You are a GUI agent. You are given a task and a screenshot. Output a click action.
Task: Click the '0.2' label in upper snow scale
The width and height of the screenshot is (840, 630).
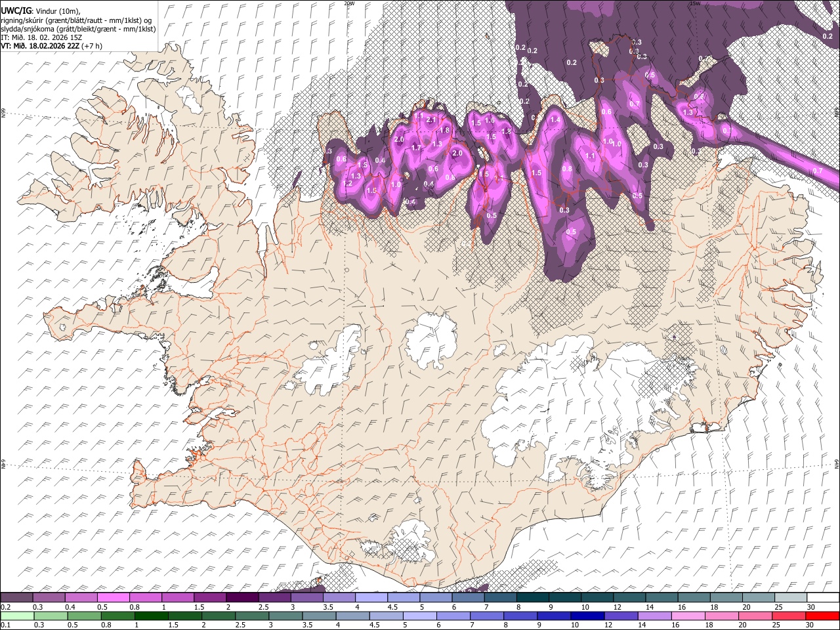pos(4,607)
